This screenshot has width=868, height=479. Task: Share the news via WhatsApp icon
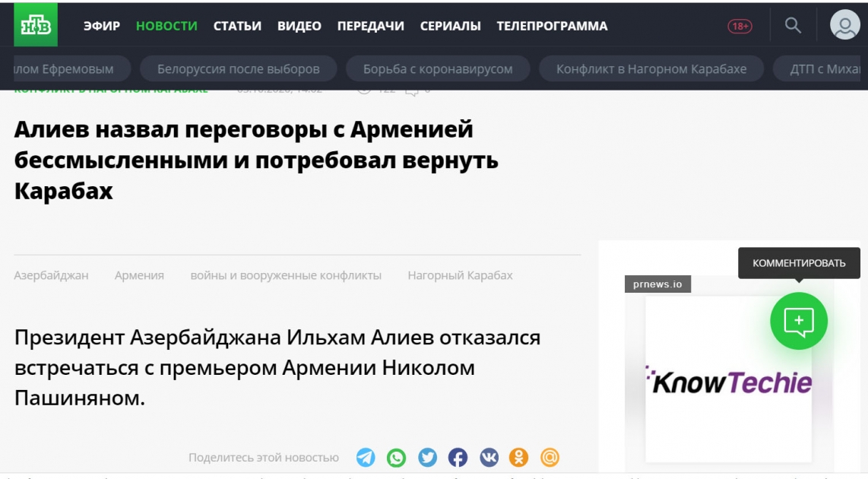(x=396, y=458)
